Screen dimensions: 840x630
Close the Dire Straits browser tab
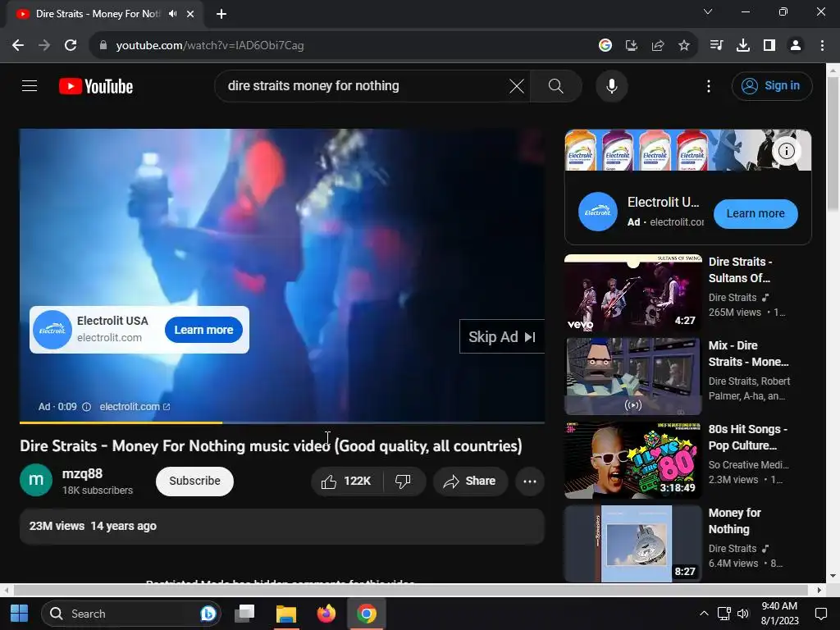pos(190,14)
